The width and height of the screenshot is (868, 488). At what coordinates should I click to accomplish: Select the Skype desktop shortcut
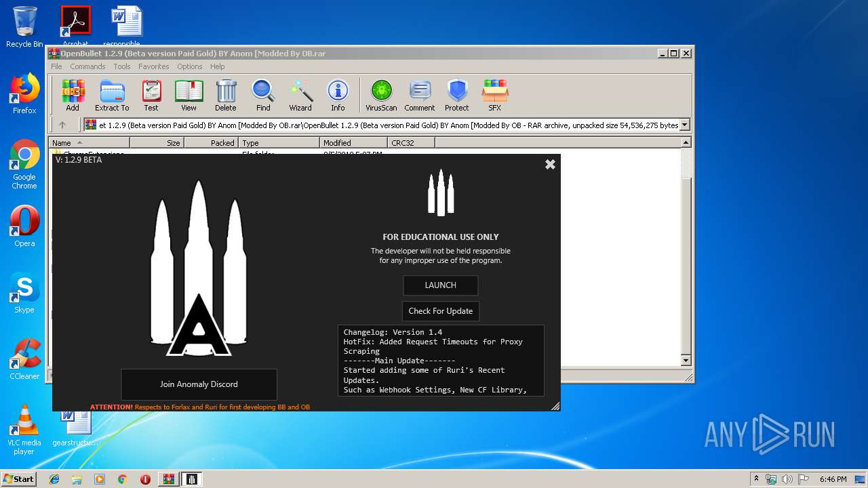(x=24, y=293)
